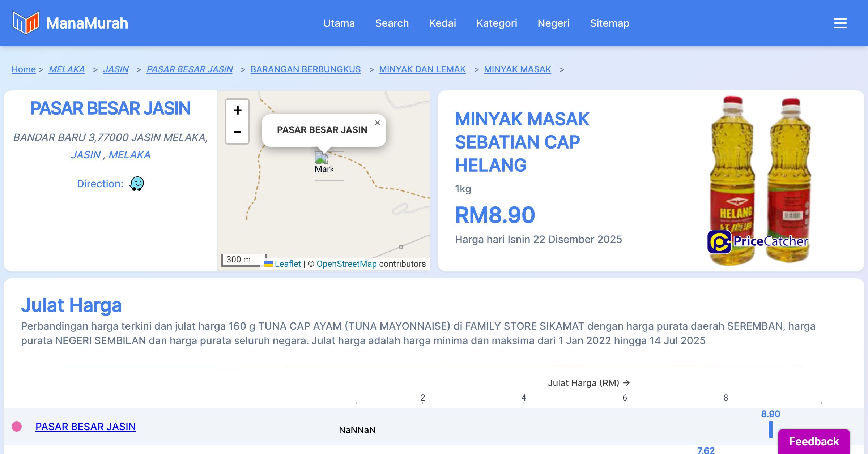Click the map marker icon
The width and height of the screenshot is (868, 454).
coord(321,159)
